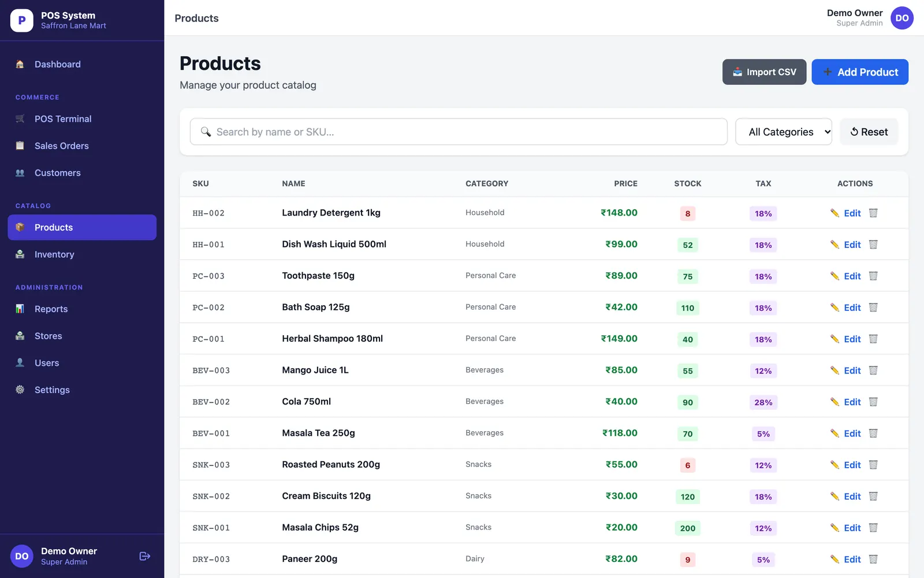Screen dimensions: 924x578
Task: Delete the Bath Soap 125g row
Action: click(x=873, y=307)
